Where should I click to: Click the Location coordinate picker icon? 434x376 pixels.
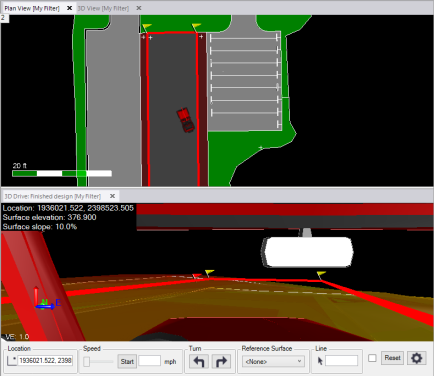pyautogui.click(x=12, y=361)
